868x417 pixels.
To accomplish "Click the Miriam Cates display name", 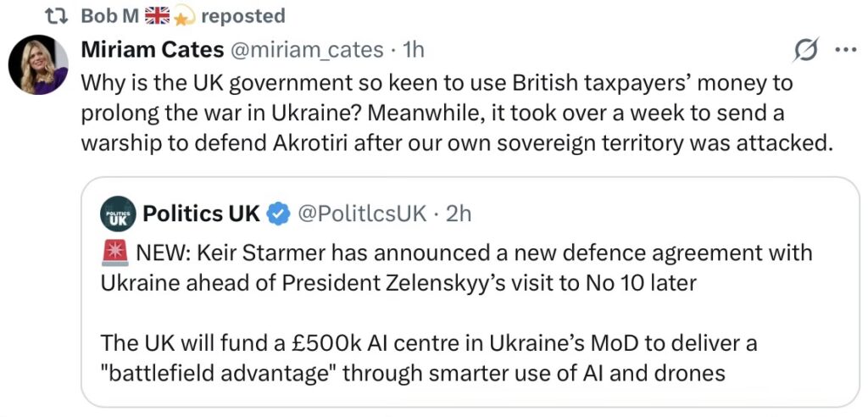I will (x=150, y=51).
